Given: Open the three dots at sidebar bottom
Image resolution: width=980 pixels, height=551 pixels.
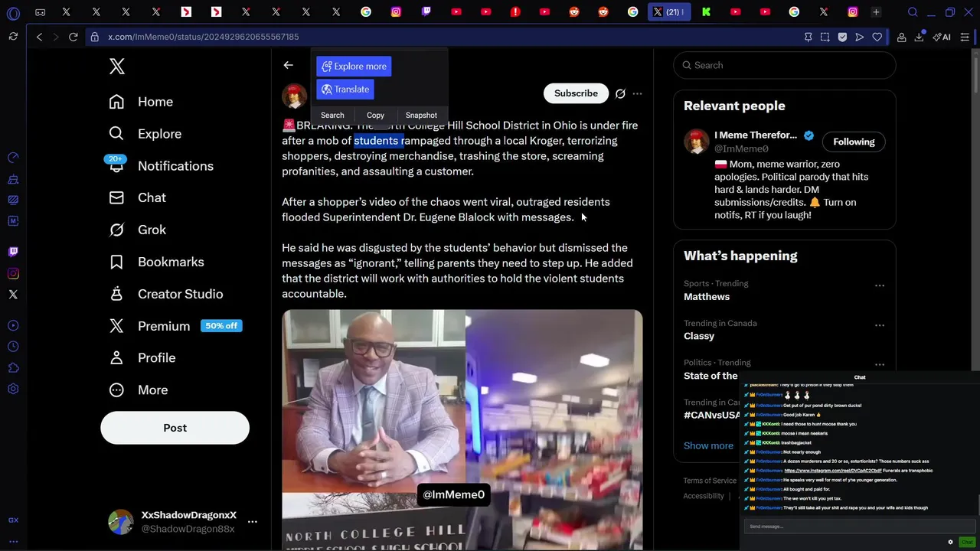Looking at the screenshot, I should click(13, 541).
